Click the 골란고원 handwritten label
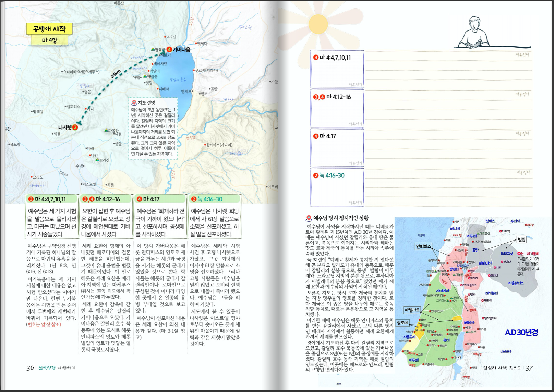Image resolution: width=554 pixels, height=392 pixels. click(245, 27)
